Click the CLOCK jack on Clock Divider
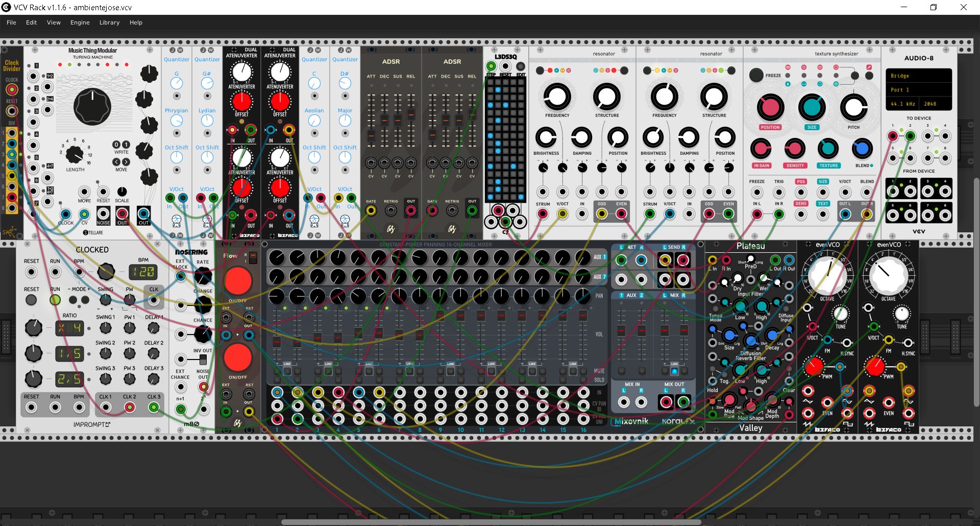Image resolution: width=980 pixels, height=526 pixels. point(11,90)
